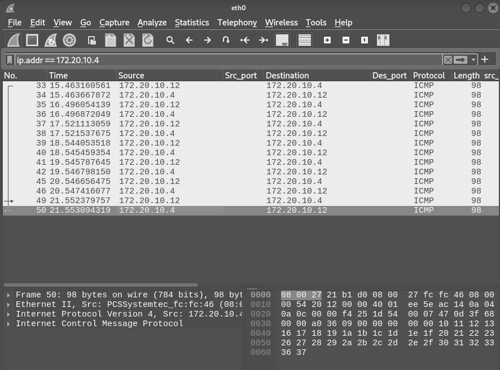Open the Wireless menu
Image resolution: width=500 pixels, height=370 pixels.
point(281,23)
